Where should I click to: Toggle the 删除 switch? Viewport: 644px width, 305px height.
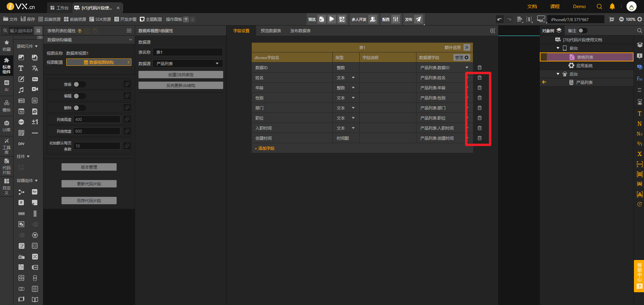pyautogui.click(x=80, y=108)
